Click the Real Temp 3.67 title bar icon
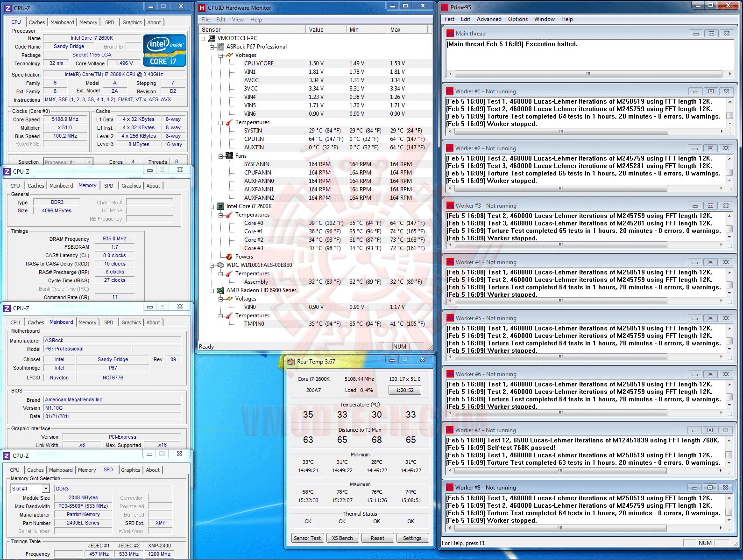 [291, 362]
